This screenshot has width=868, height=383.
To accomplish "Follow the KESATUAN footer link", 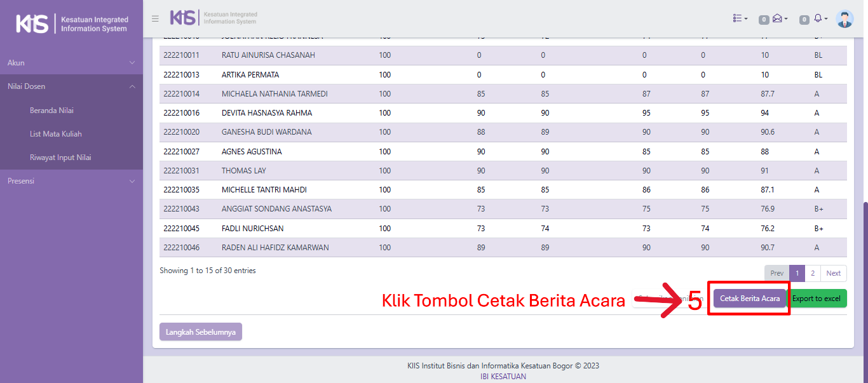I will pos(508,376).
